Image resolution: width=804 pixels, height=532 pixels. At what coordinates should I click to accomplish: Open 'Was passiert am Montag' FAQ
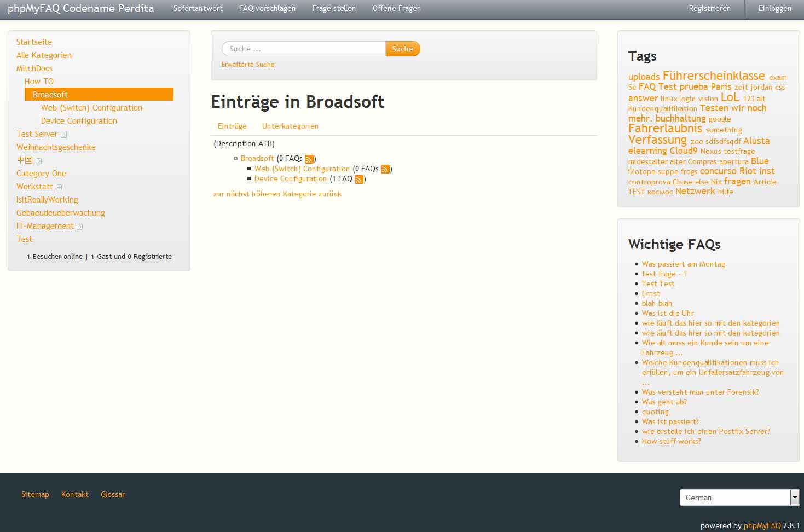683,264
